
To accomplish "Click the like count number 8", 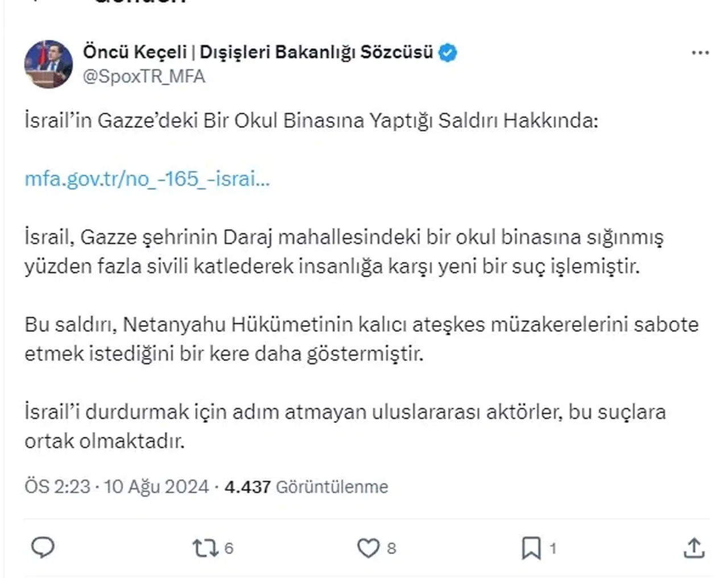I will [391, 548].
